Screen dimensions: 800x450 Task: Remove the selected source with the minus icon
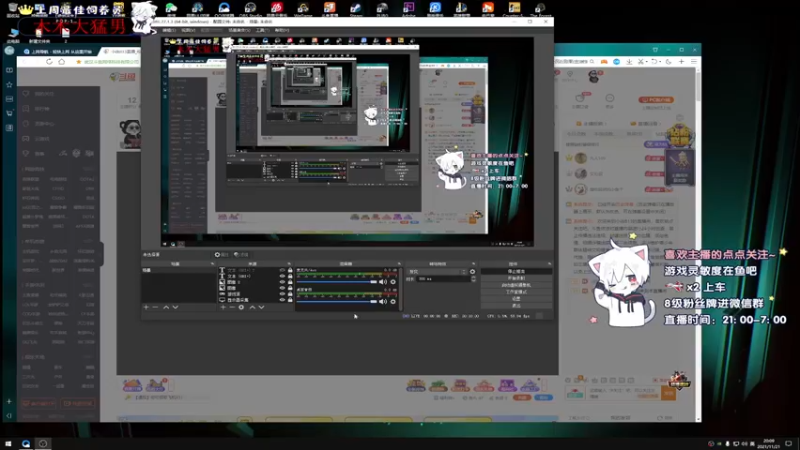click(232, 307)
